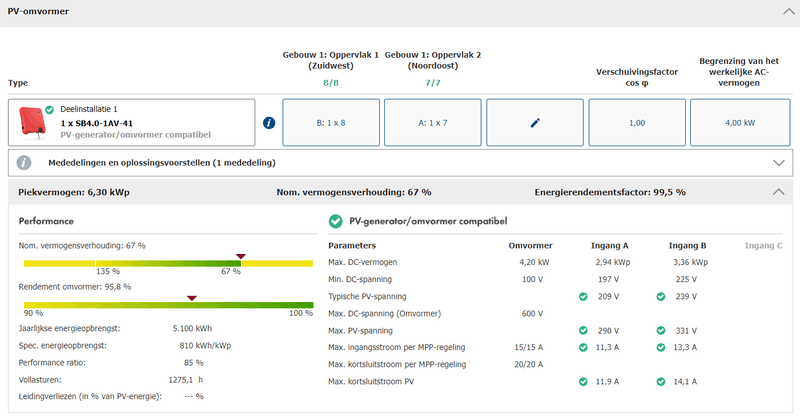Click the Ingang C column header
800x418 pixels.
pos(764,245)
